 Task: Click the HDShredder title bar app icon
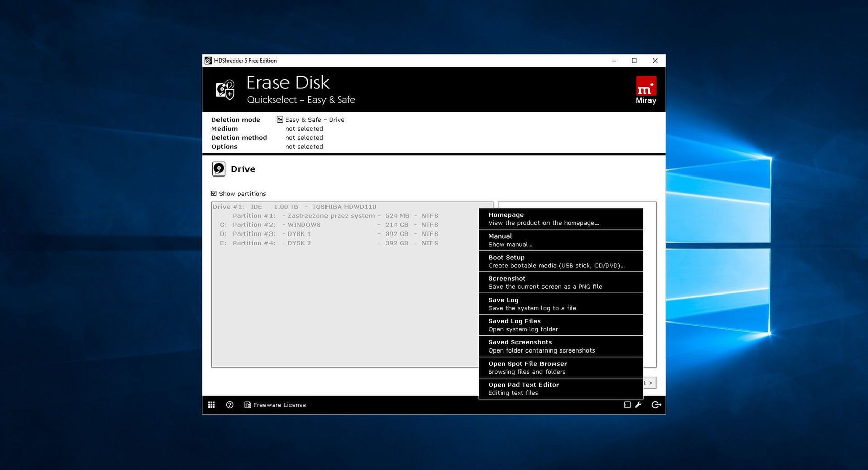(x=208, y=61)
